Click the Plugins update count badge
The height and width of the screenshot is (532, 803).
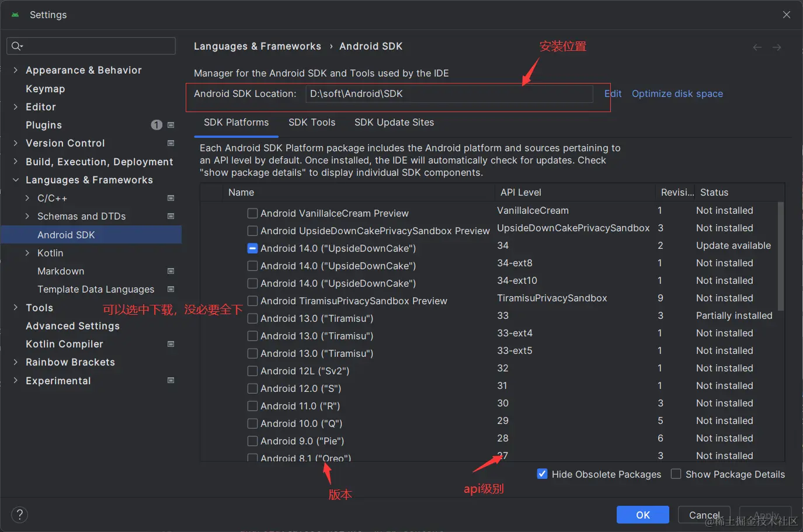(157, 125)
